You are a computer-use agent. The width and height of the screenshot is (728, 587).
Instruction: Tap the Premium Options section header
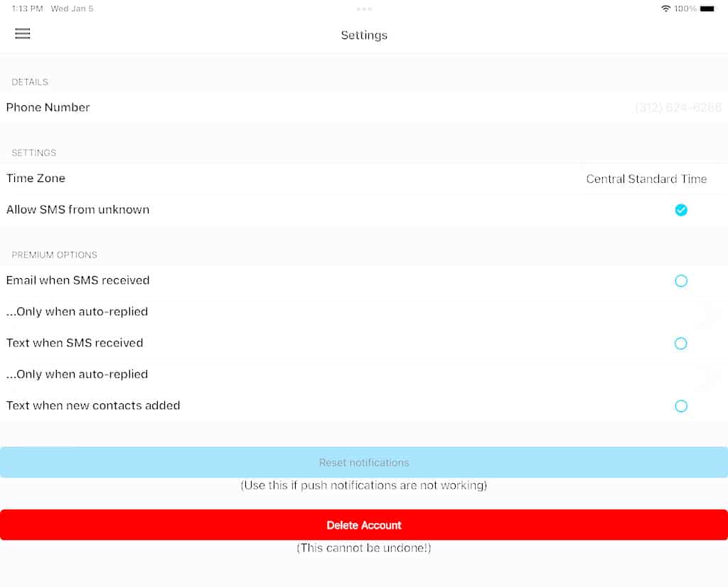(54, 255)
